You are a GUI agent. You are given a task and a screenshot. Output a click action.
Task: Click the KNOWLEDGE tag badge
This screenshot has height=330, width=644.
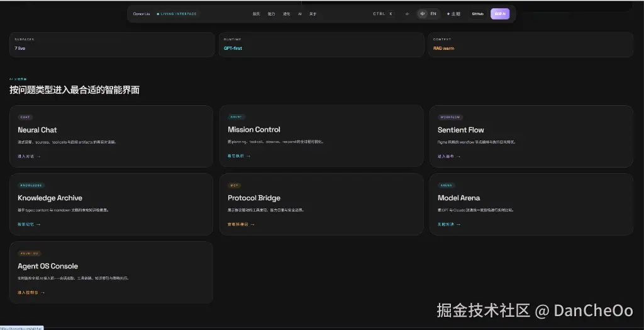coord(31,185)
